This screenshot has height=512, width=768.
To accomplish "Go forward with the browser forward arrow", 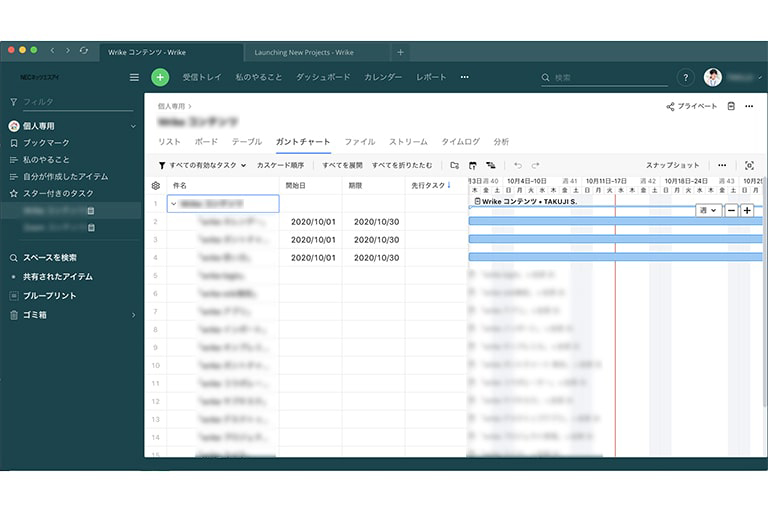I will (x=68, y=50).
